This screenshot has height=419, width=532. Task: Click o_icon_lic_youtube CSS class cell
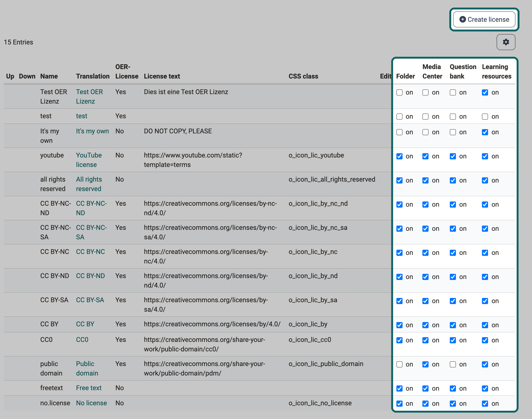[316, 155]
